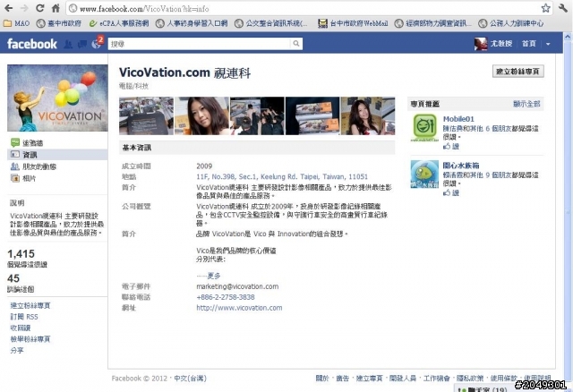Open the 公務人力訓練中心 bookmark
Image resolution: width=573 pixels, height=392 pixels.
click(x=511, y=23)
